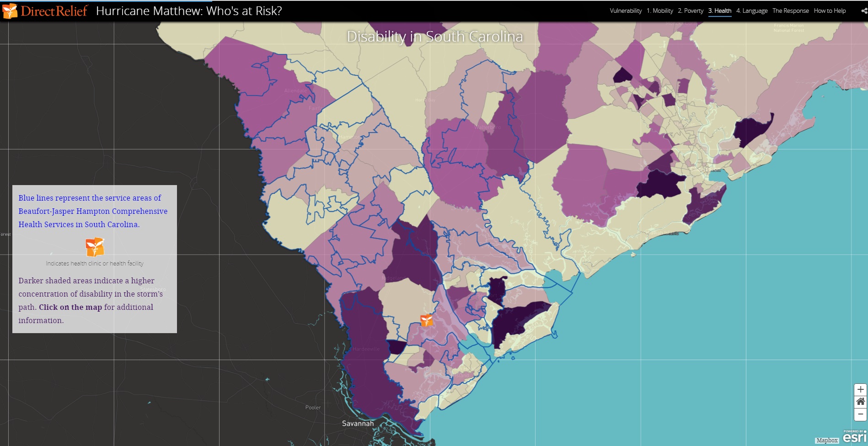Click the blue Beaufort-Jasper Hampton service area text
This screenshot has width=868, height=446.
[x=93, y=211]
